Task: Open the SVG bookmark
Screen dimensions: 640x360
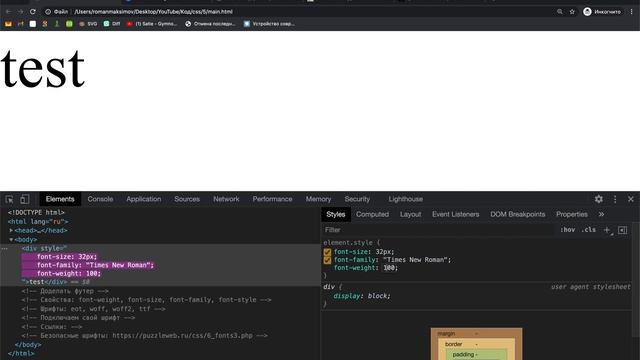Action: pos(88,24)
